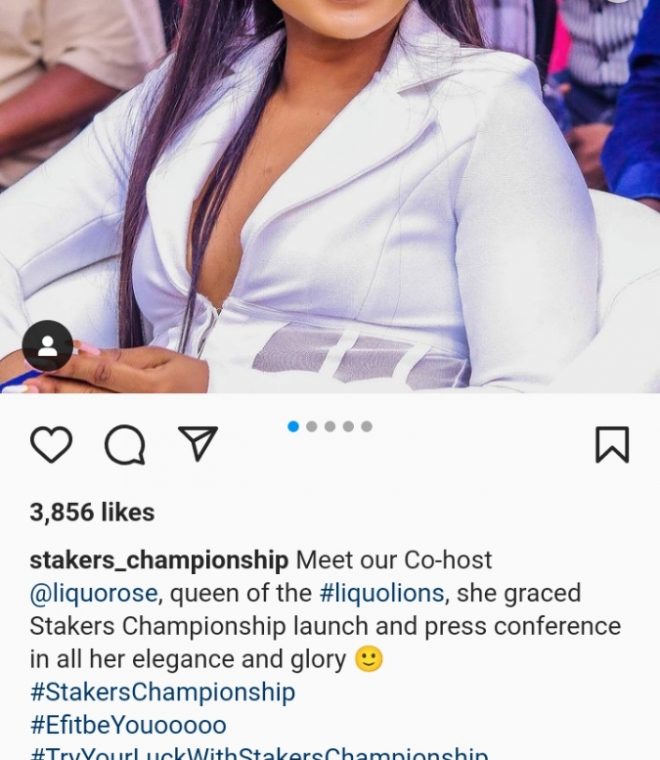Open the stakers_championship profile name

[x=159, y=561]
